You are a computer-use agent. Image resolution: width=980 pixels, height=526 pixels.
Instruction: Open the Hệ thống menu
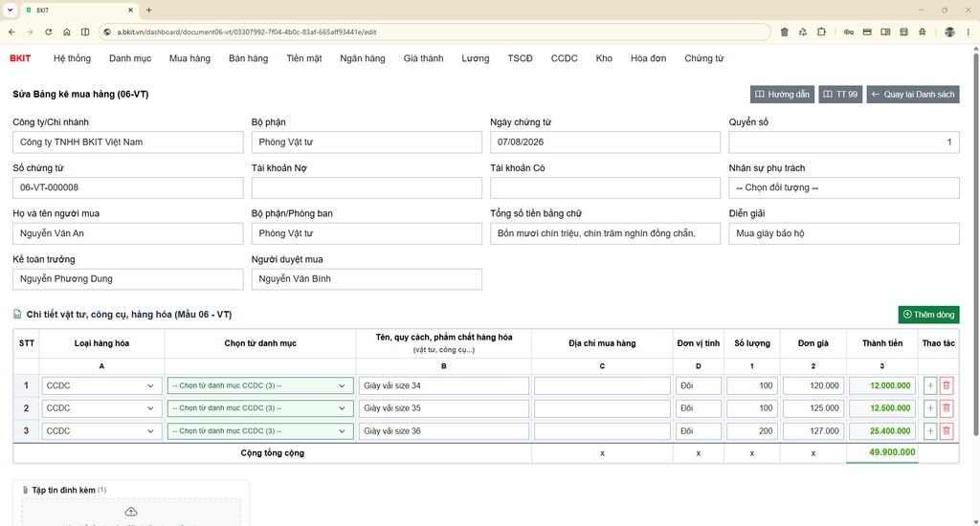coord(72,58)
